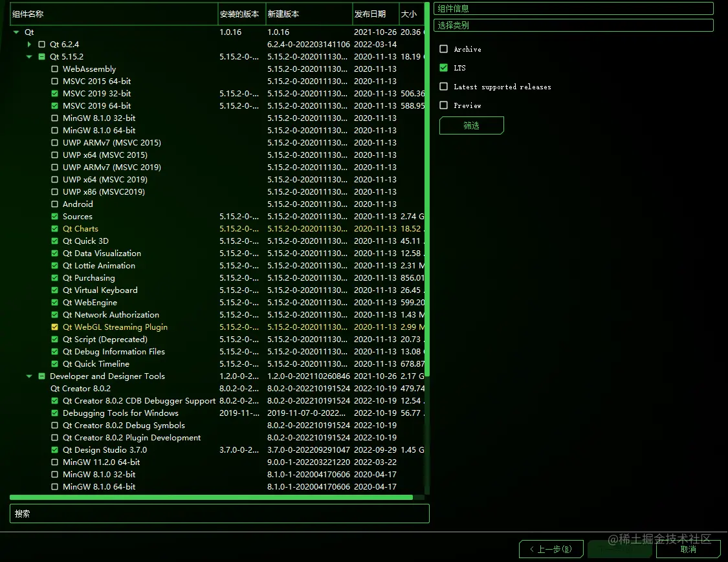Select the MinGW 11.2.0 64-bit component
Screen dimensions: 728x562
pos(54,462)
